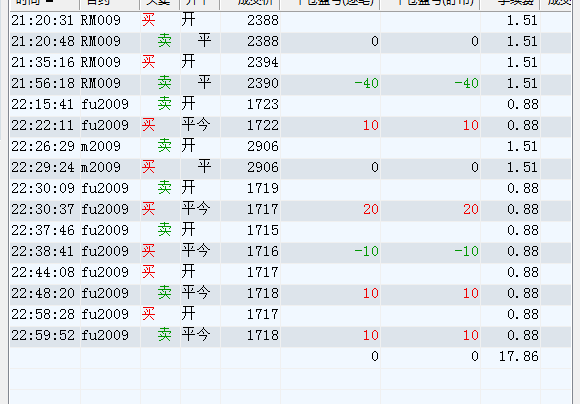The image size is (580, 404).
Task: Click the red 买 in the 22:38:41 row
Action: [x=148, y=251]
